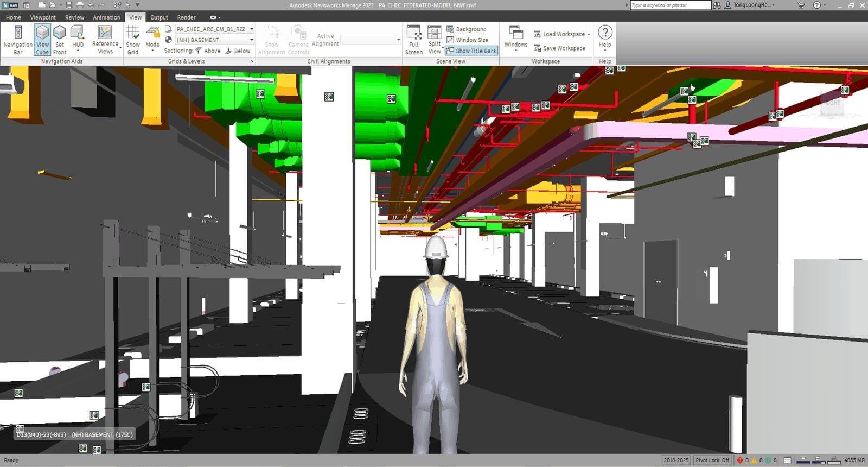This screenshot has width=868, height=467.
Task: Open the Render ribbon tab
Action: (x=186, y=17)
